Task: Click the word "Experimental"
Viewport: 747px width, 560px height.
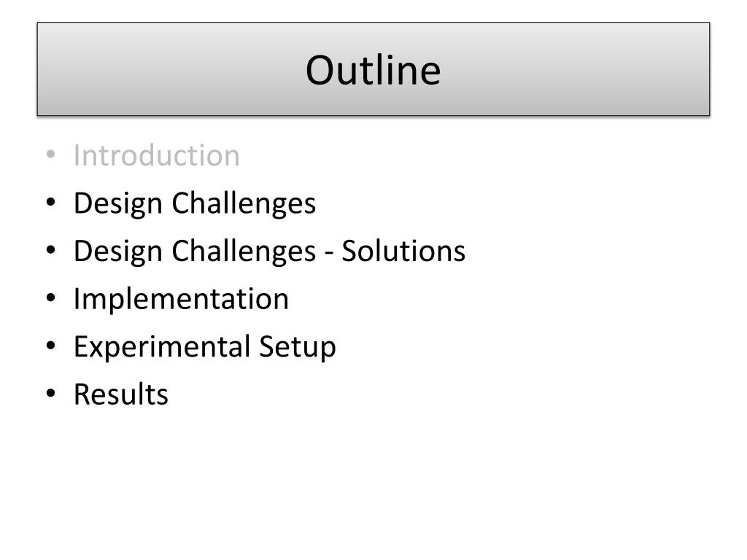Action: pyautogui.click(x=162, y=348)
